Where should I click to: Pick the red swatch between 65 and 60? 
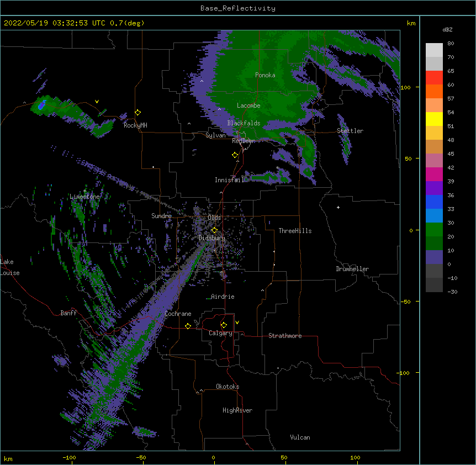coord(434,78)
